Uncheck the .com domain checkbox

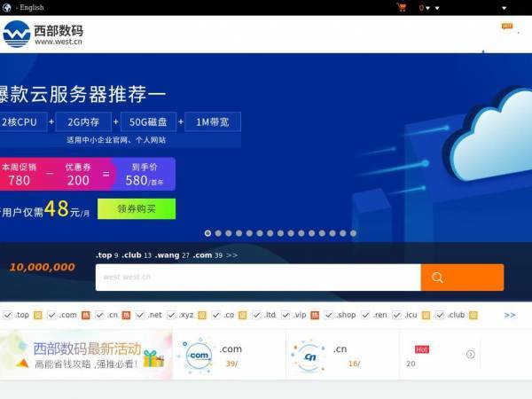tap(51, 315)
